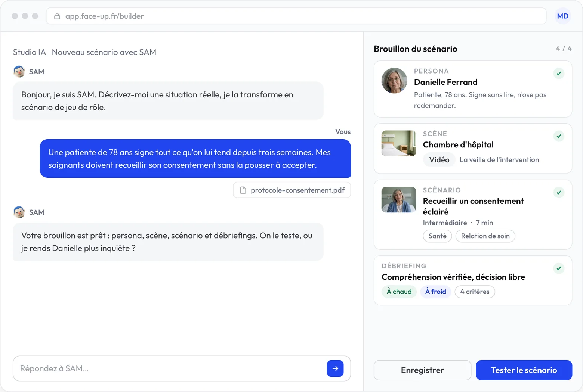Select the Relation de soin tag
This screenshot has height=392, width=583.
pos(485,236)
